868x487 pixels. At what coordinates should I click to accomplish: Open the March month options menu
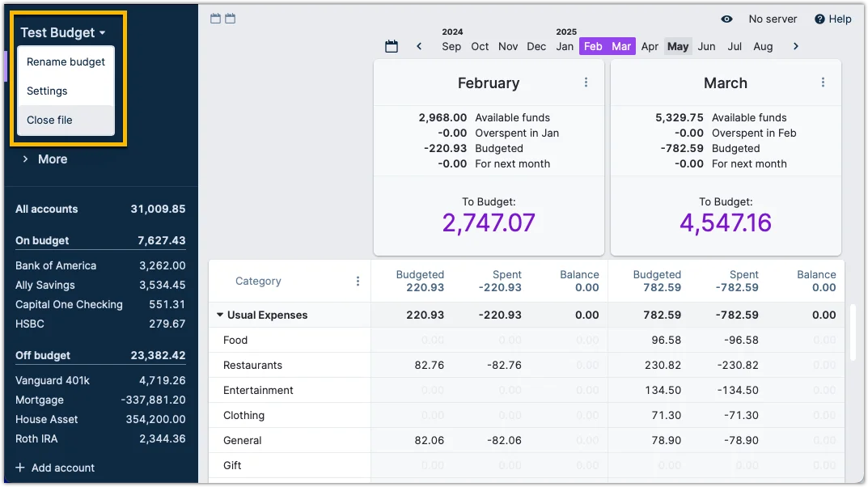coord(823,83)
